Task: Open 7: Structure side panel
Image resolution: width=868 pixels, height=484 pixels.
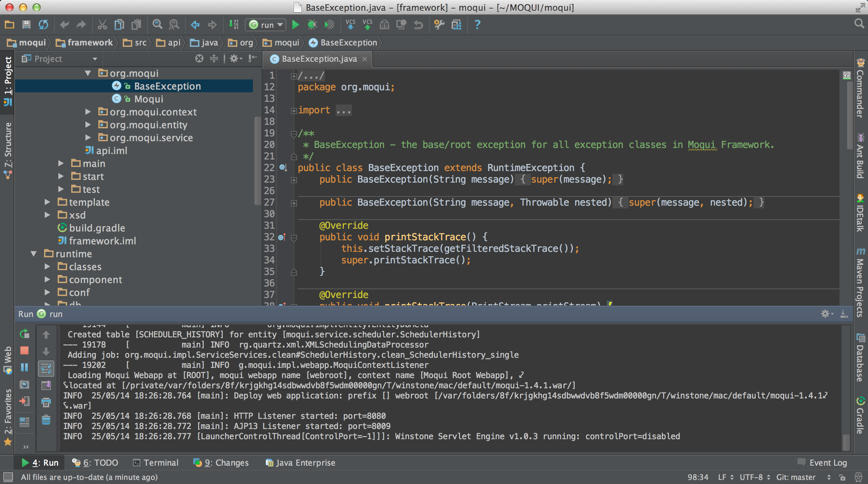Action: tap(8, 151)
